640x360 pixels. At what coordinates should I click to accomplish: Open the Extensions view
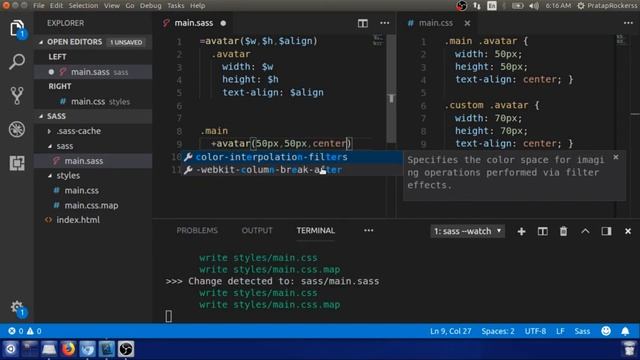(17, 163)
